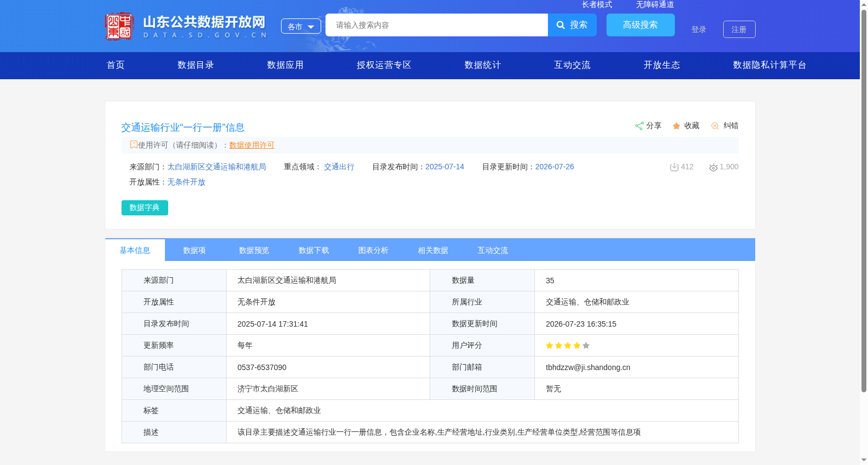Switch to the 数据下载 tab
The width and height of the screenshot is (868, 465).
coord(314,250)
